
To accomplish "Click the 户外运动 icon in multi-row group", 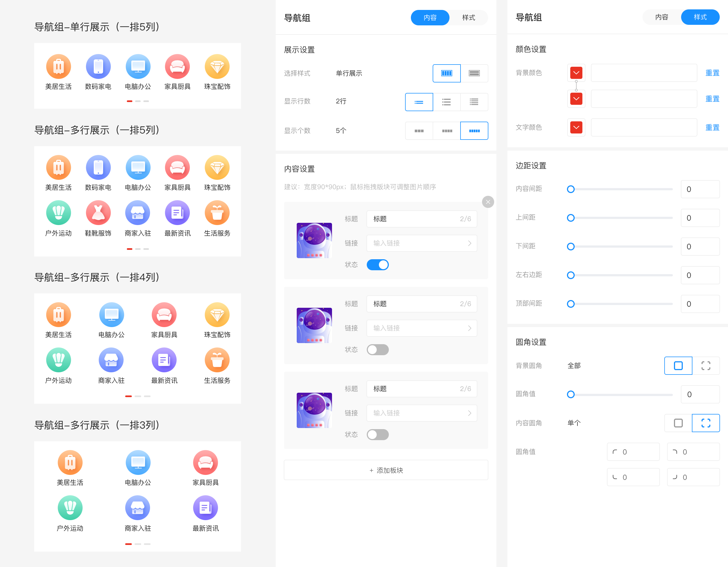I will [x=59, y=212].
